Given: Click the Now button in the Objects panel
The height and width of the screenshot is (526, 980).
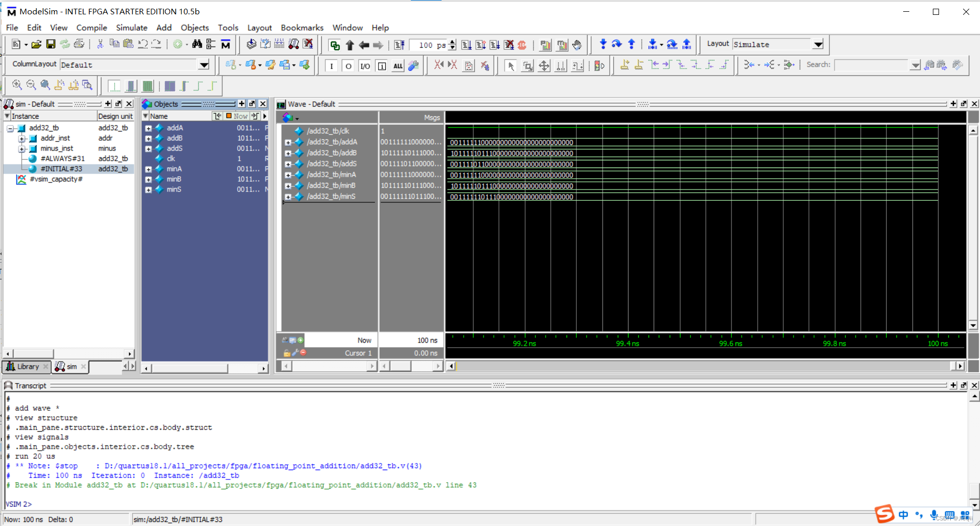Looking at the screenshot, I should tap(239, 116).
